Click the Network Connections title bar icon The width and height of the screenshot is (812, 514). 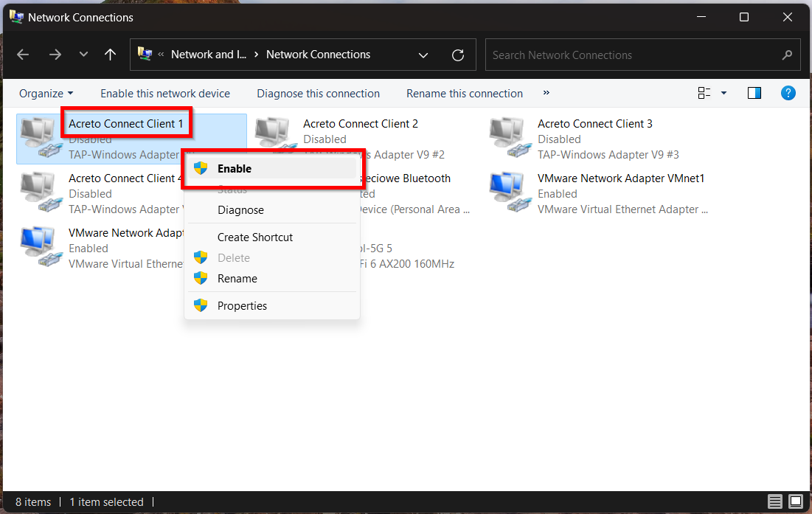(16, 17)
